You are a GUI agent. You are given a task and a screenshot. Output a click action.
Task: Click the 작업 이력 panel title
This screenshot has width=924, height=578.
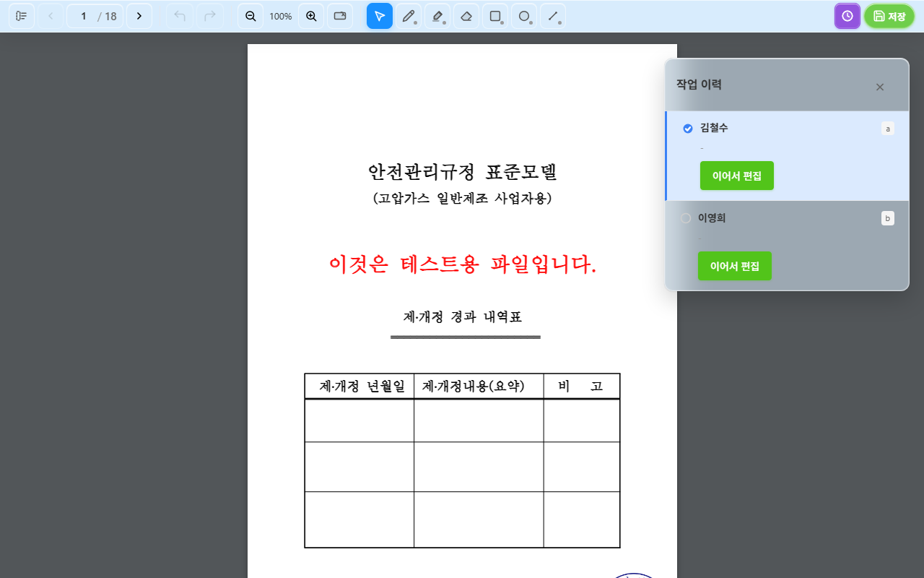pos(699,85)
